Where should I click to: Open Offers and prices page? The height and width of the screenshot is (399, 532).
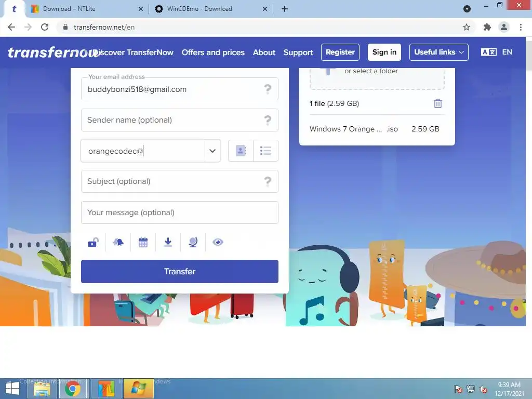[x=213, y=52]
